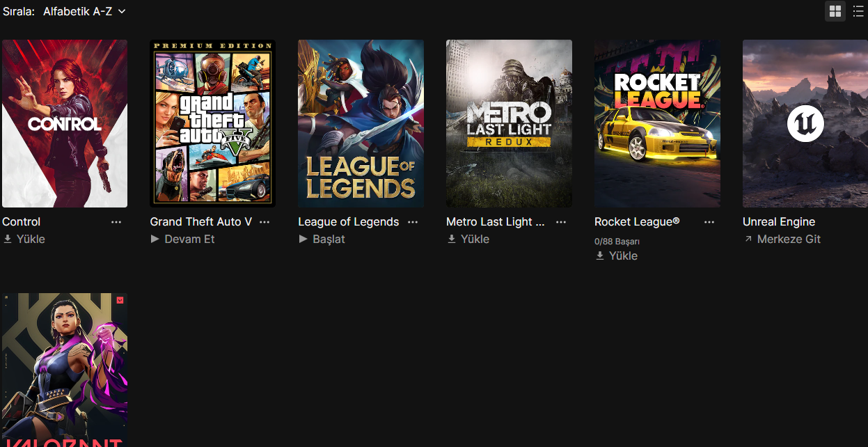Click Yükle to install Control
The image size is (868, 447).
pyautogui.click(x=24, y=239)
